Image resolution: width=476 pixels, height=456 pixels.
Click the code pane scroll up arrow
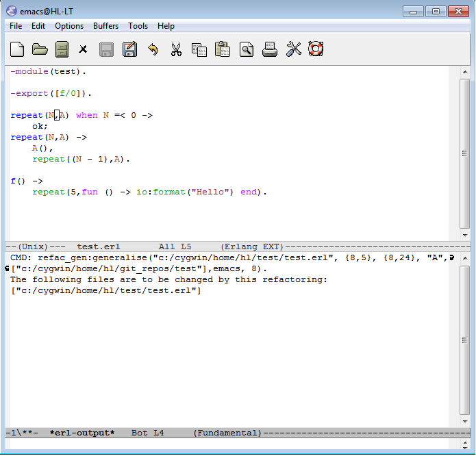[465, 72]
